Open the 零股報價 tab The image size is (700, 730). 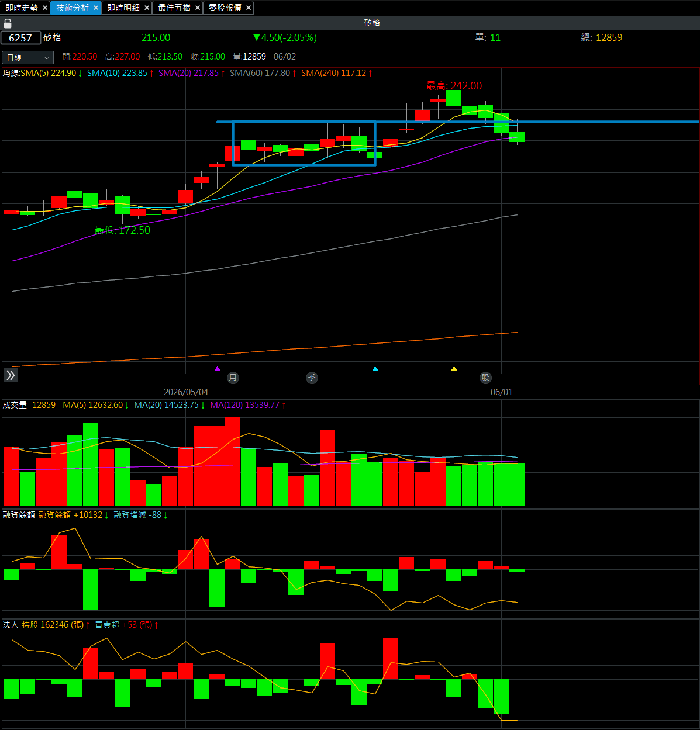coord(225,8)
